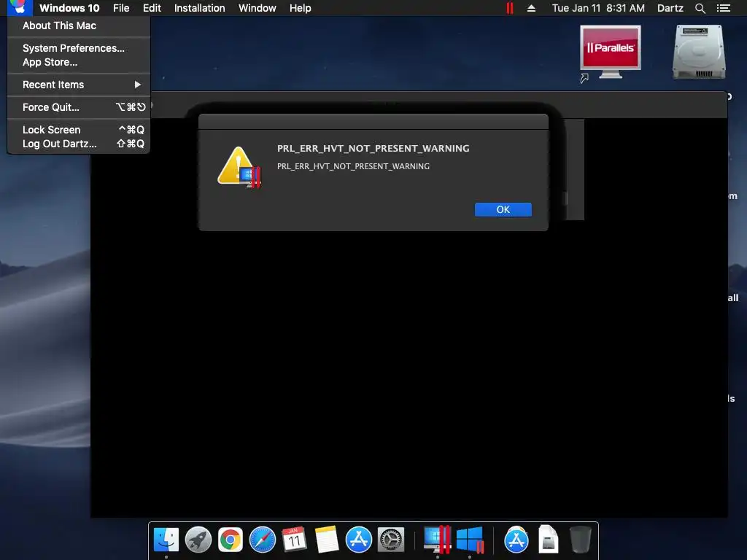Open the Help menu

tap(300, 8)
